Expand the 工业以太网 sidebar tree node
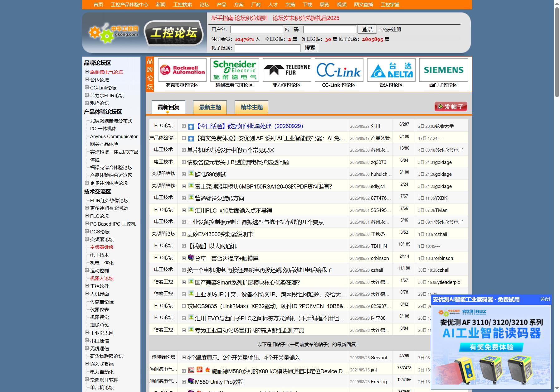Image resolution: width=560 pixels, height=392 pixels. (x=87, y=332)
